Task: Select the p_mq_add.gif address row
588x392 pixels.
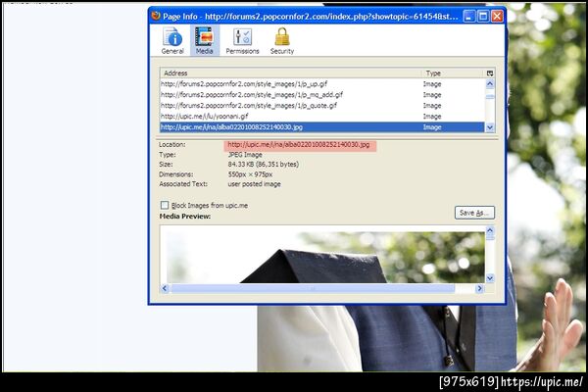Action: [322, 95]
